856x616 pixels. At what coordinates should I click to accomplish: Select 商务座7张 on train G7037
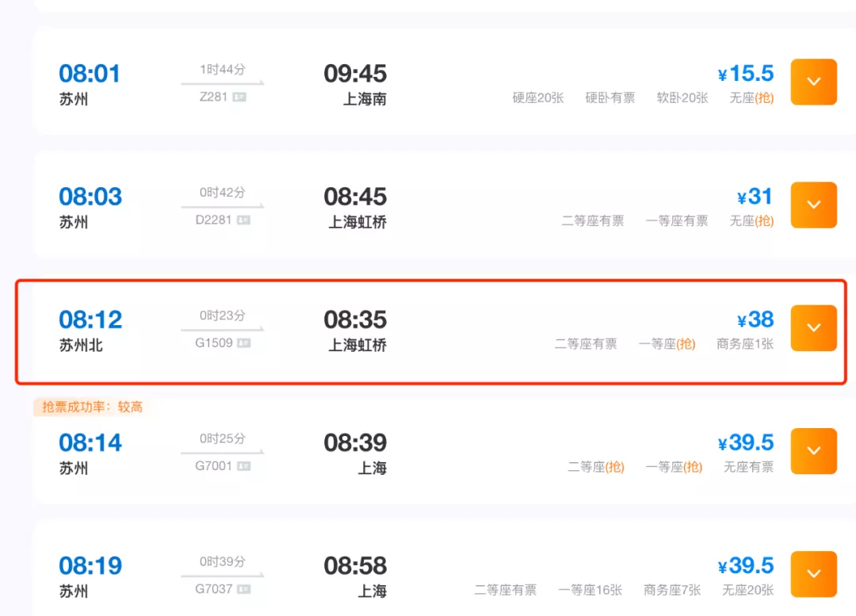[672, 590]
